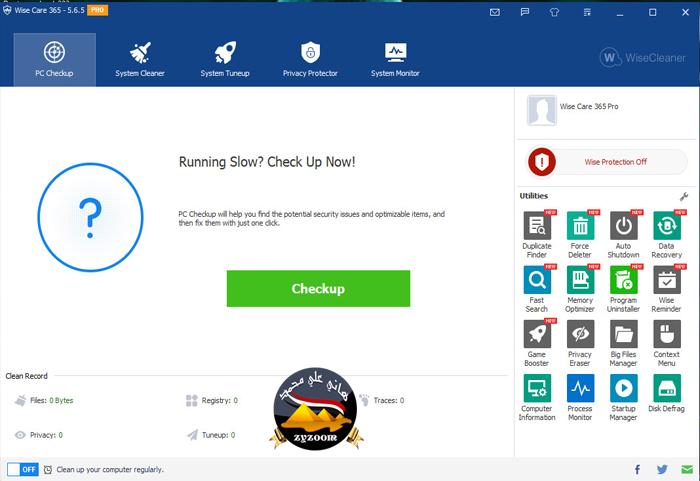Screen dimensions: 700x481
Task: Click the 'Tuneup: 0' clean record
Action: (x=211, y=435)
